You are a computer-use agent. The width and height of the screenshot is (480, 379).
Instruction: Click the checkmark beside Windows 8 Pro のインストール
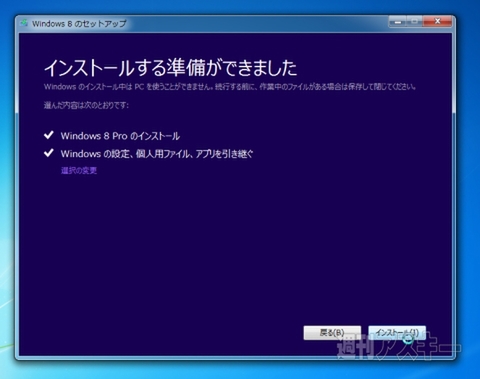pyautogui.click(x=49, y=135)
